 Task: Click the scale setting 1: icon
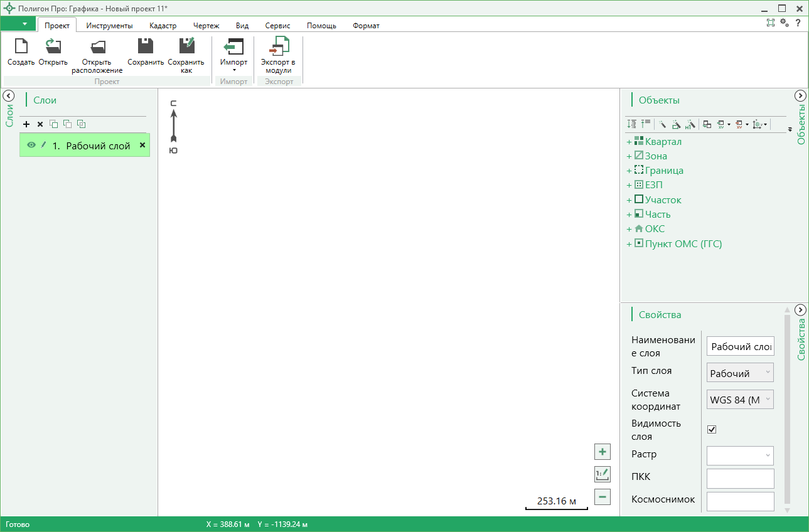(603, 474)
